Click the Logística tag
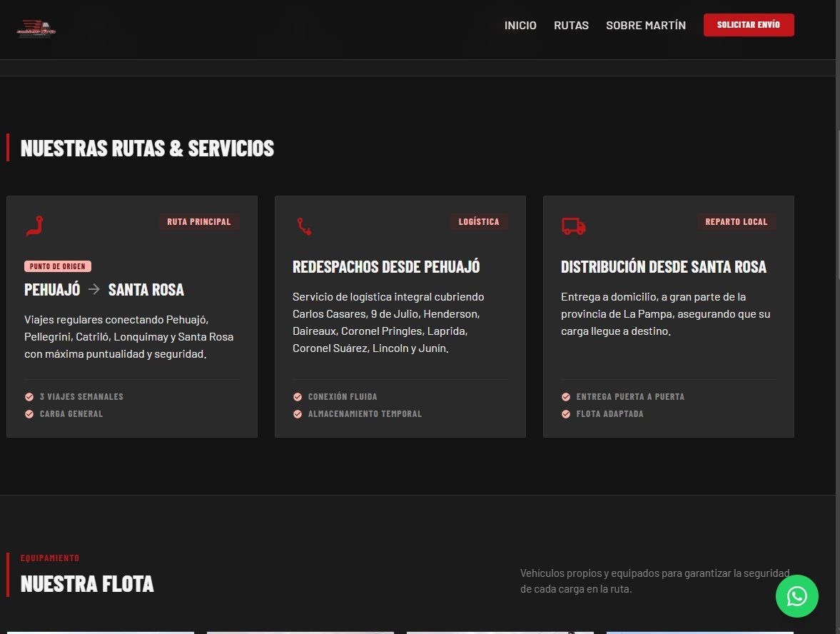 [479, 221]
